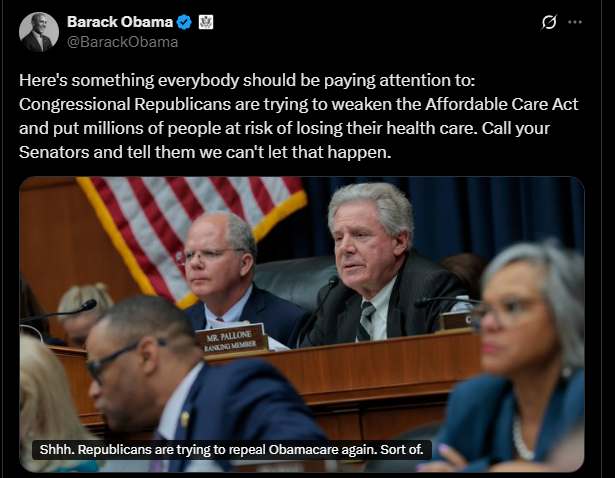Click the blue verified checkmark badge

pos(184,22)
